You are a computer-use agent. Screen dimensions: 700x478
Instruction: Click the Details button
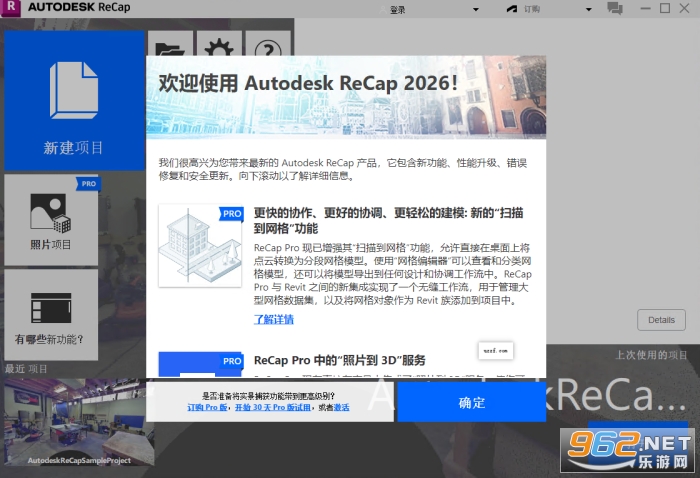pos(661,320)
